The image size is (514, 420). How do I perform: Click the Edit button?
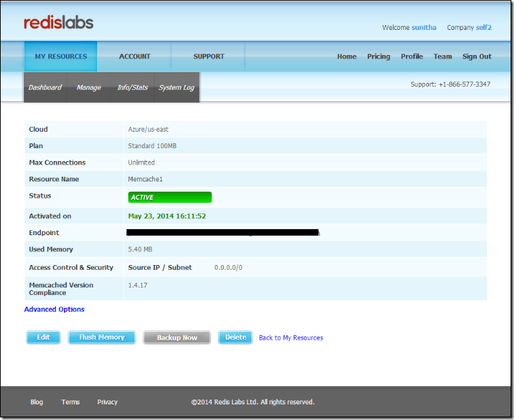click(x=44, y=337)
